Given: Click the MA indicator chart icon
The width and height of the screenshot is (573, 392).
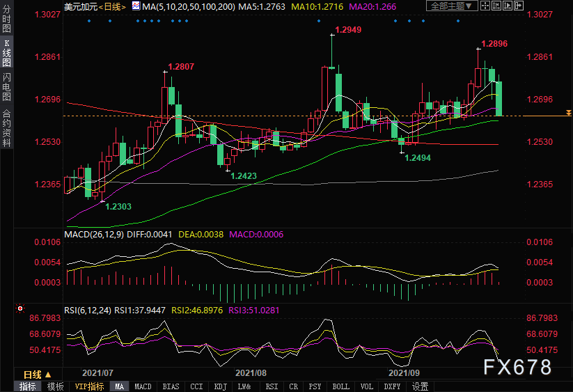Looking at the screenshot, I should point(136,6).
